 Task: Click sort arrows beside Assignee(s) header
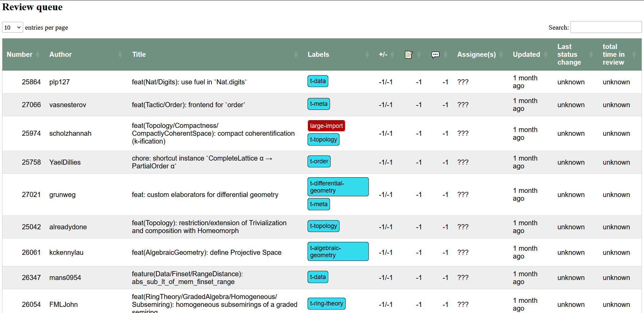[501, 54]
